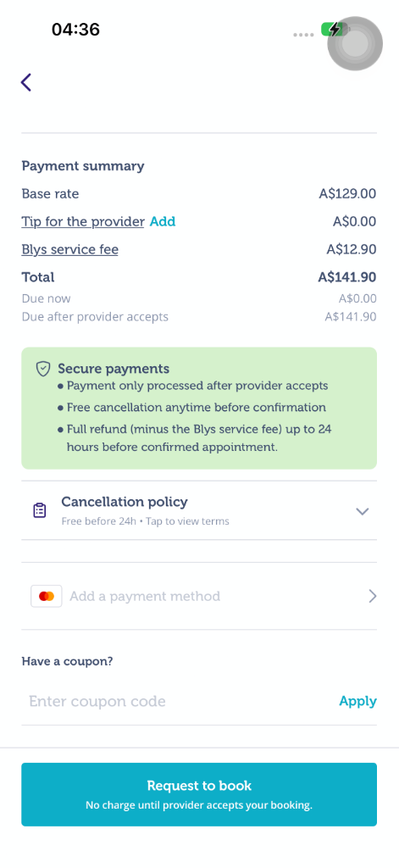Tap the 'Request to book' button
The image size is (399, 868).
pos(199,794)
